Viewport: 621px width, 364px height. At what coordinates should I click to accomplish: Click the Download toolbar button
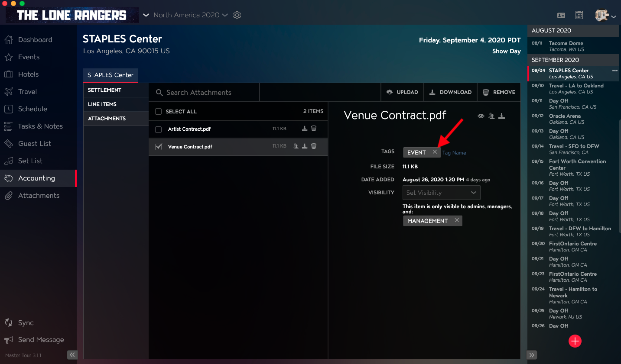450,92
